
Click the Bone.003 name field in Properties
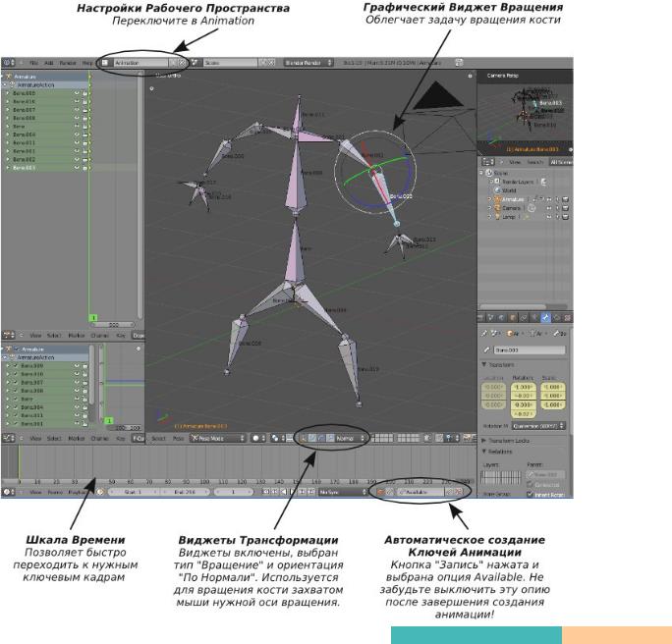tap(530, 349)
